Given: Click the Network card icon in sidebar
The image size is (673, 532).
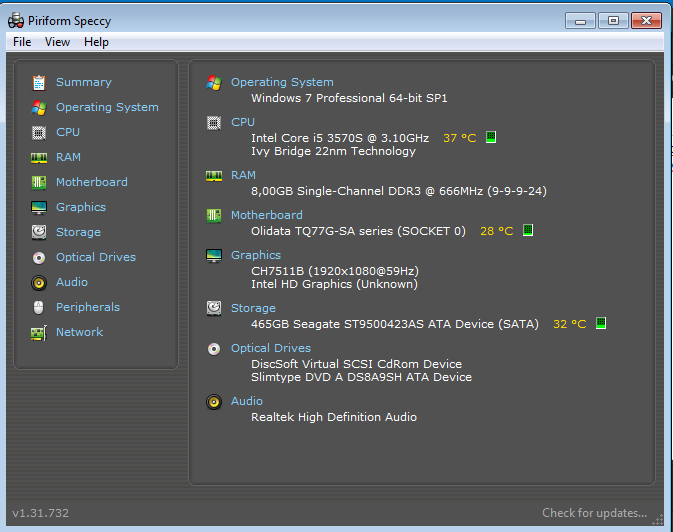Looking at the screenshot, I should [39, 333].
